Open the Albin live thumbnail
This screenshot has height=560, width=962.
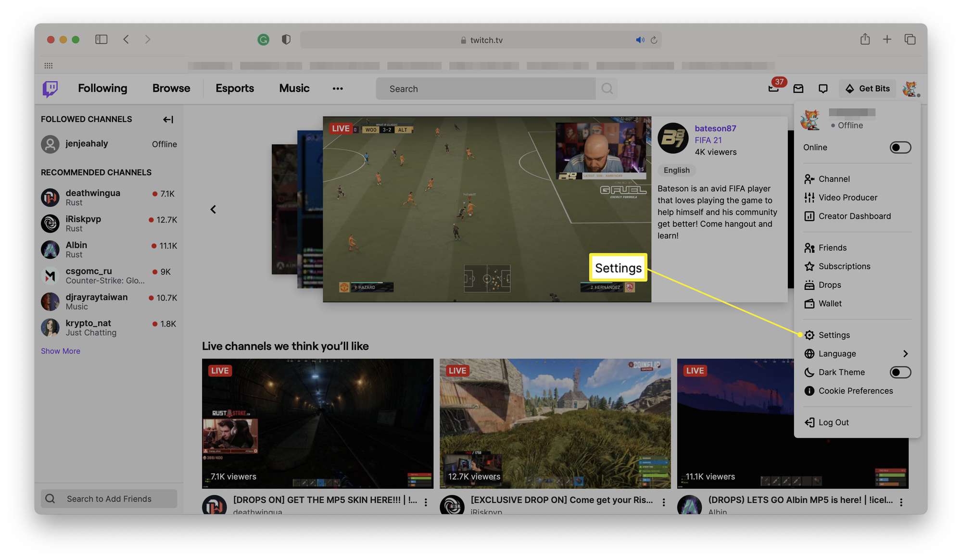pyautogui.click(x=735, y=423)
